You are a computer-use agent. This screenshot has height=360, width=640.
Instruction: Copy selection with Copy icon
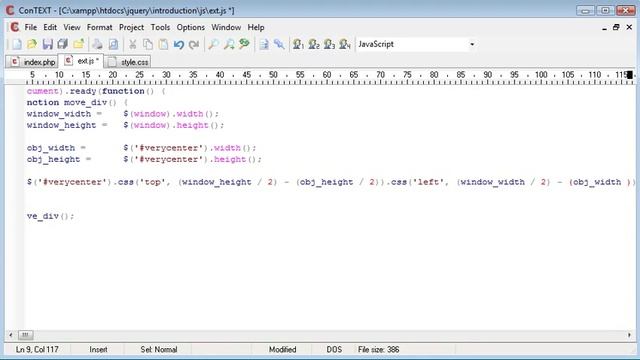click(148, 44)
